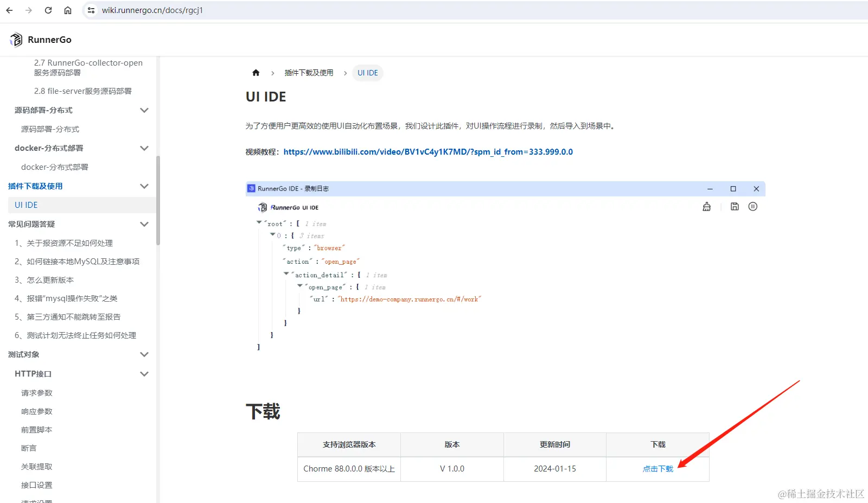Open the 接口设置 sidebar page
Screen dimensions: 868x503
tap(37, 485)
